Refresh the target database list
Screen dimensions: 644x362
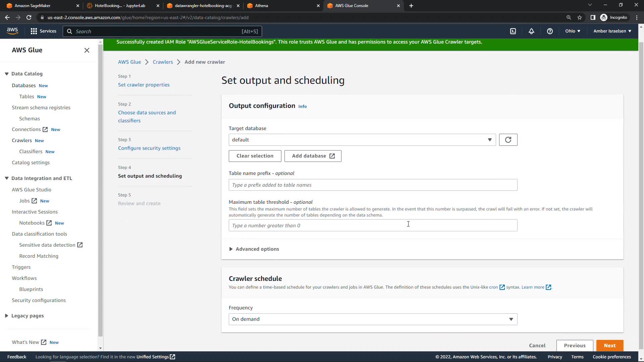click(508, 140)
